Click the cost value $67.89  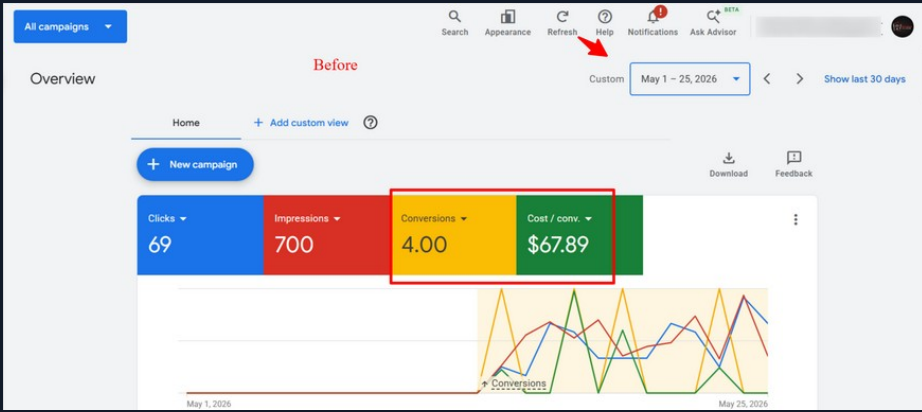(558, 244)
